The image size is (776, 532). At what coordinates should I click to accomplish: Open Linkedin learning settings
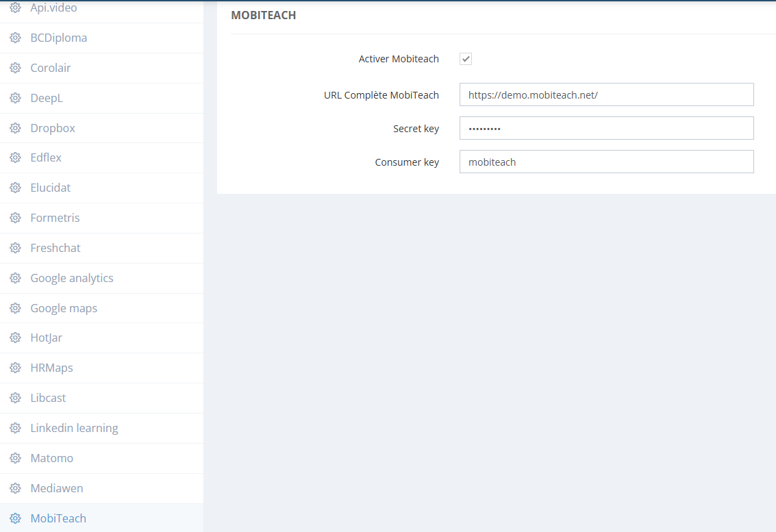coord(74,429)
